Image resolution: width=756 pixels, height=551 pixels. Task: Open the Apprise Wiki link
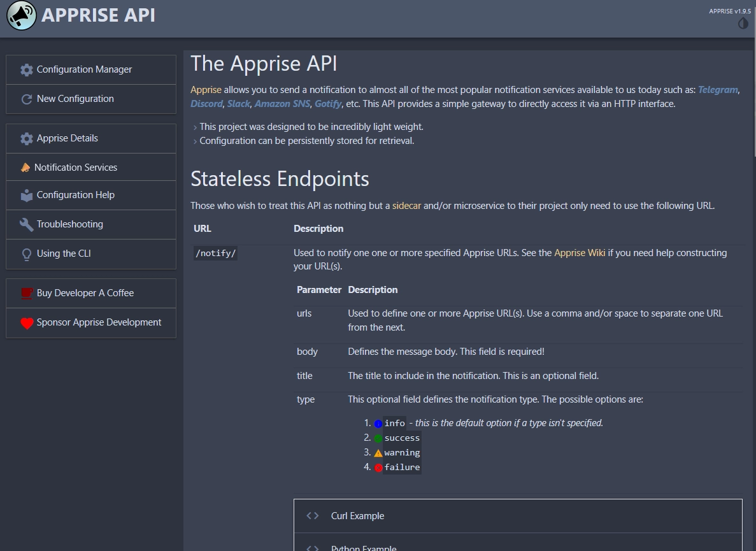pyautogui.click(x=580, y=253)
